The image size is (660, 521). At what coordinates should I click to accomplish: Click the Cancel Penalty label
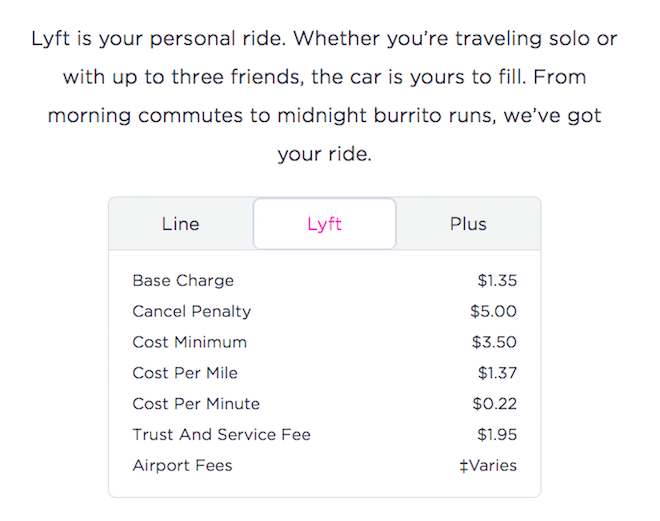tap(192, 312)
